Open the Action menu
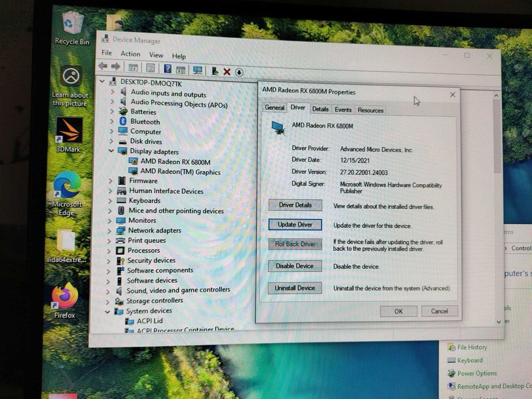Viewport: 532px width, 399px height. click(x=130, y=54)
